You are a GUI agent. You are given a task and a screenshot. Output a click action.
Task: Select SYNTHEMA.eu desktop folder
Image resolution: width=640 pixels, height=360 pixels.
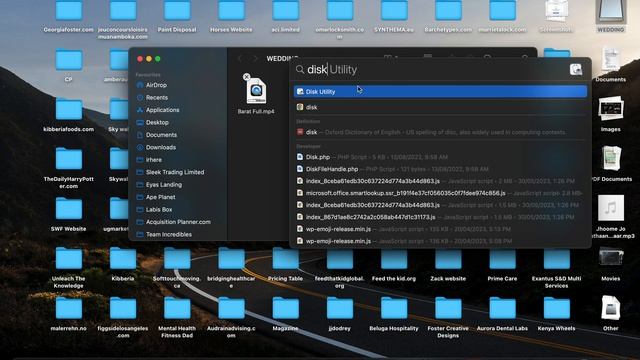(x=394, y=17)
